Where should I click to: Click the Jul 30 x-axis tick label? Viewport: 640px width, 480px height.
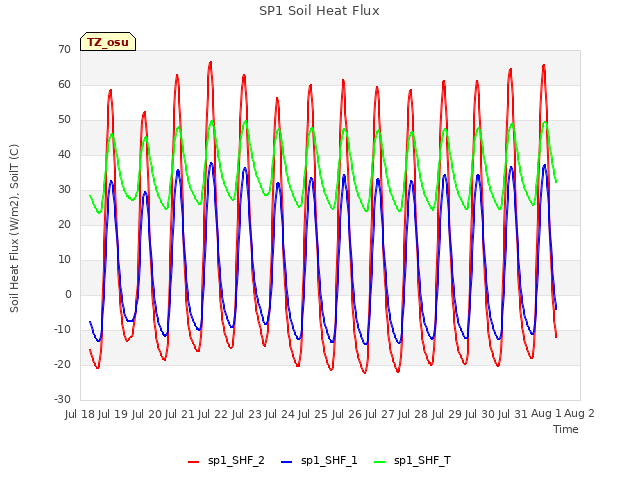pyautogui.click(x=480, y=414)
